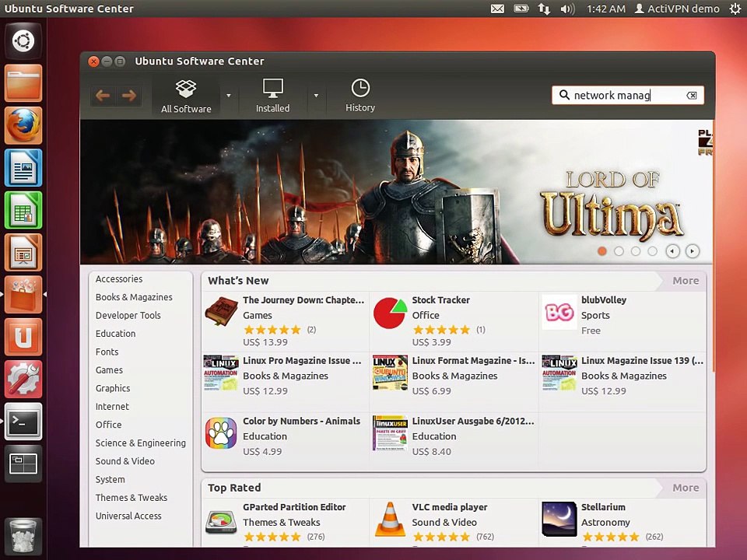Open the Fonts category
The height and width of the screenshot is (560, 747).
pyautogui.click(x=107, y=352)
